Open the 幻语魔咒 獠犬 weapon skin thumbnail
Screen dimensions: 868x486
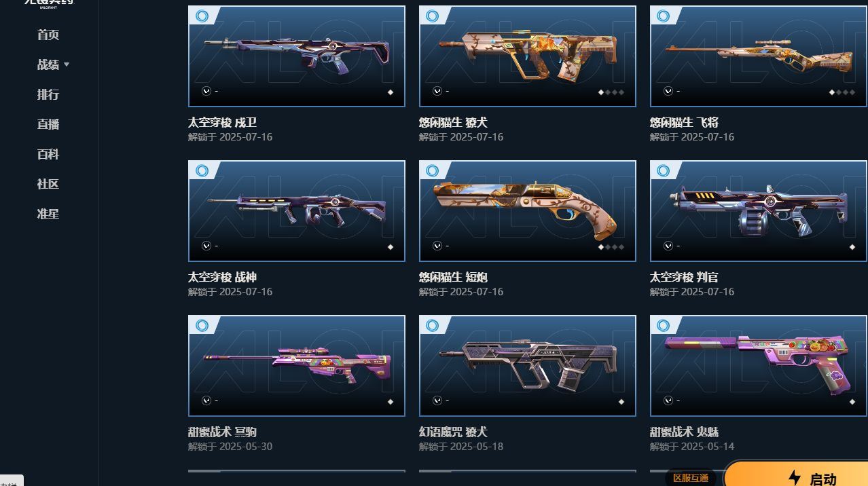(528, 366)
